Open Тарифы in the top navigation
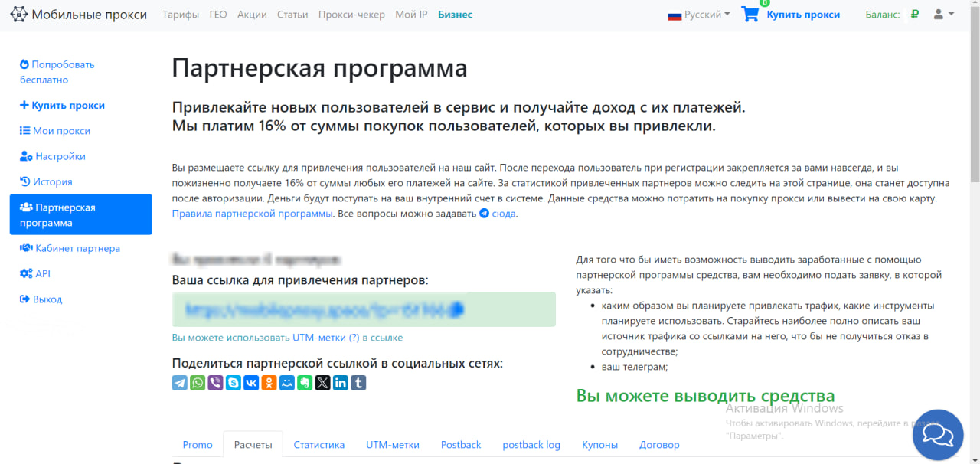The height and width of the screenshot is (464, 980). click(x=181, y=15)
